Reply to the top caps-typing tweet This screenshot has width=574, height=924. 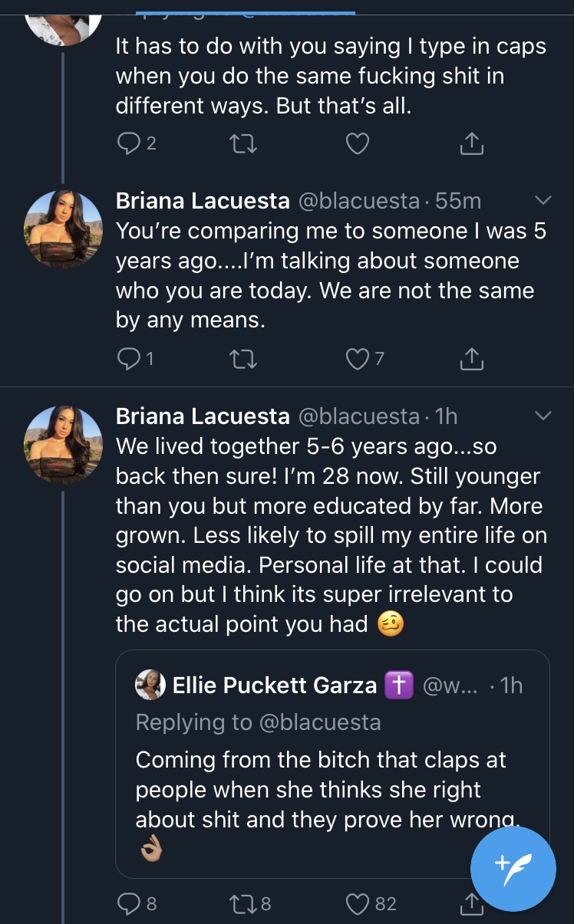pos(137,143)
